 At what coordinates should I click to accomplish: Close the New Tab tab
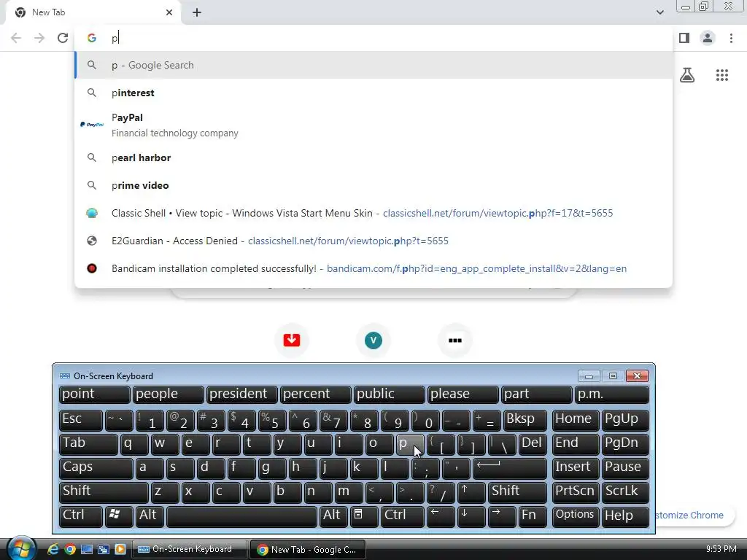pyautogui.click(x=169, y=12)
